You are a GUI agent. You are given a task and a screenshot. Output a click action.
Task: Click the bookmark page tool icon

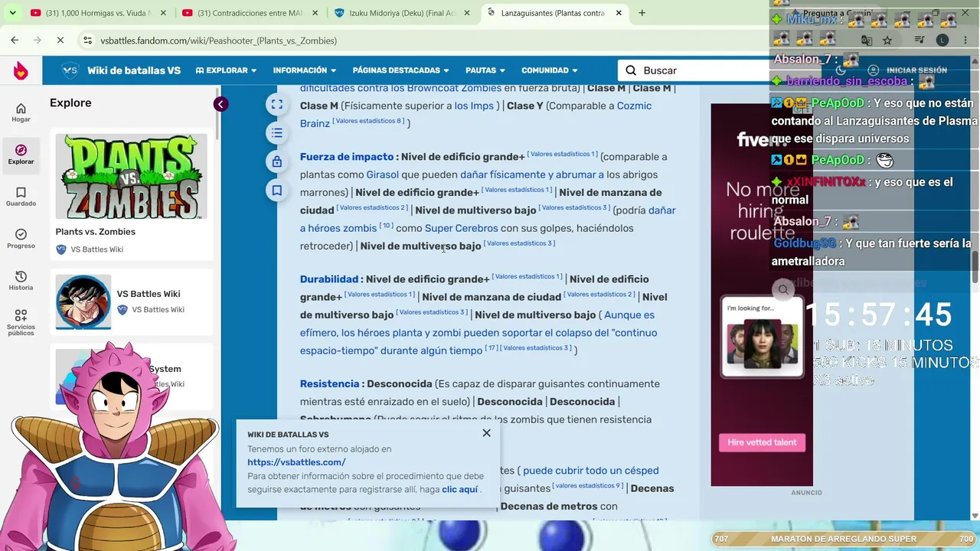coord(277,190)
